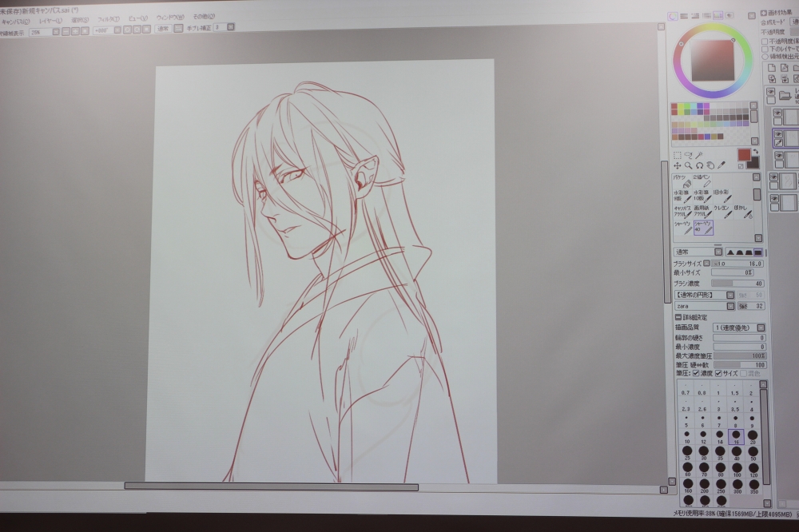Create a new linework layer icon
Viewport: 799px width, 532px height.
coord(785,68)
